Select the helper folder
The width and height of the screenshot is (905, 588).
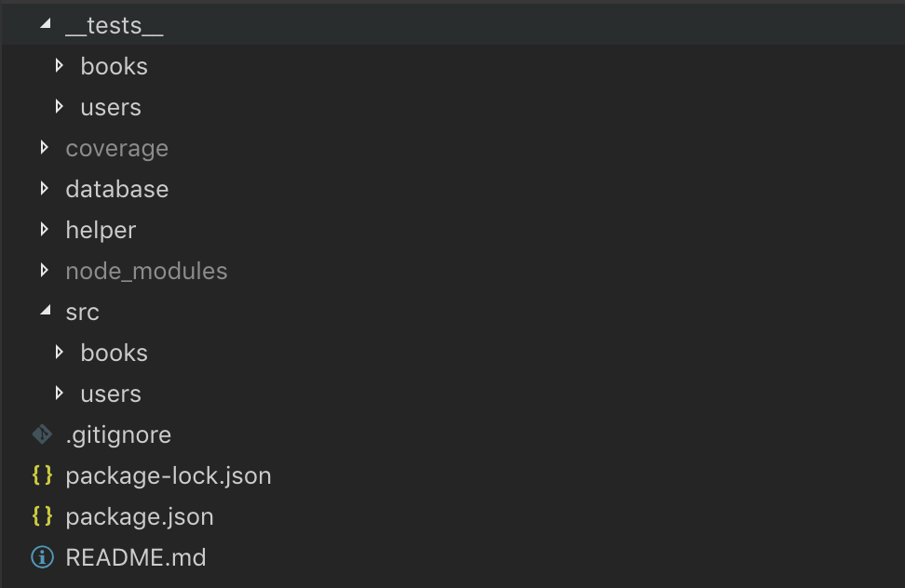pyautogui.click(x=100, y=230)
